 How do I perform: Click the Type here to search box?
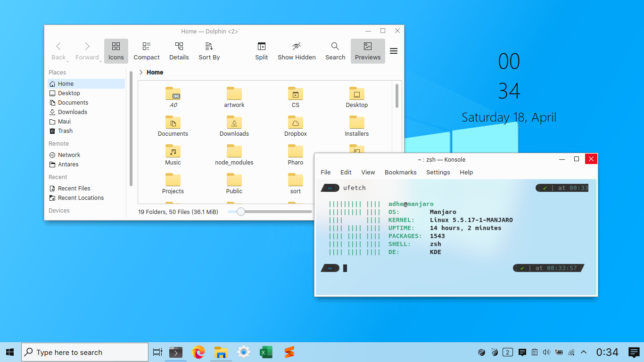pos(85,352)
